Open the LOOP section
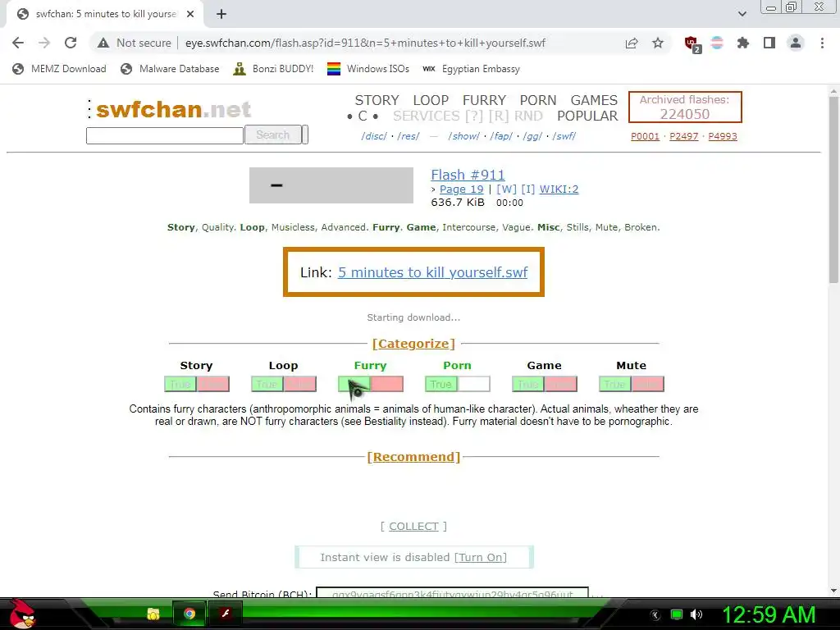The height and width of the screenshot is (630, 840). [x=431, y=100]
